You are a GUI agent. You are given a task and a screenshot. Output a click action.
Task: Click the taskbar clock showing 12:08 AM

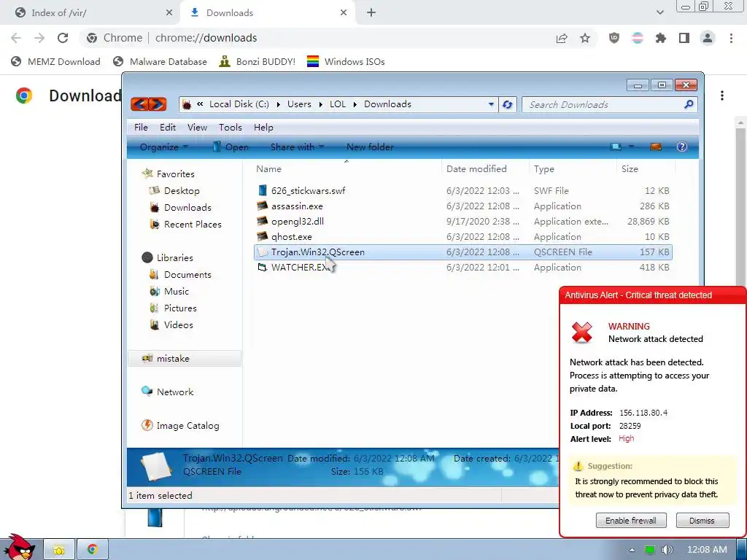pyautogui.click(x=707, y=550)
